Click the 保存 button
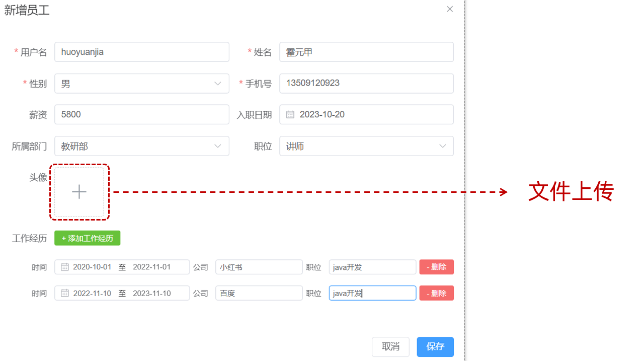Screen dimensions: 644x361 [x=435, y=347]
